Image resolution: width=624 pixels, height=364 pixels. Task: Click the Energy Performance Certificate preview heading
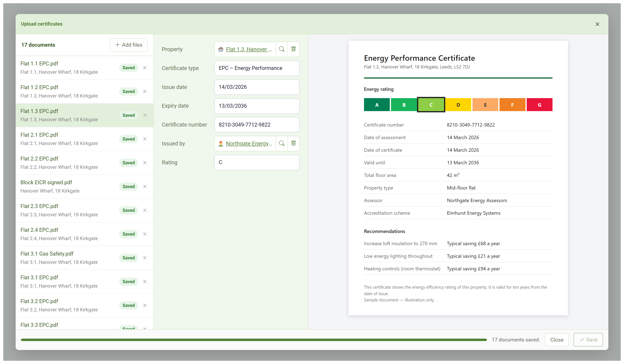click(419, 58)
